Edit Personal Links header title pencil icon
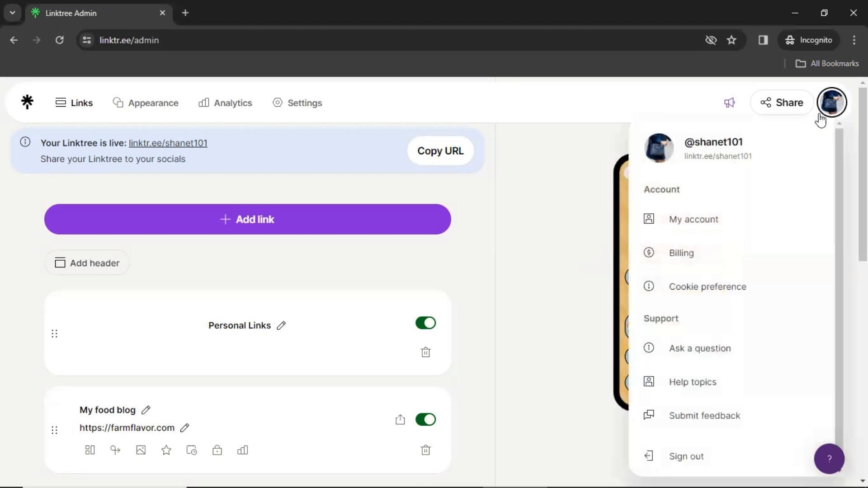868x488 pixels. point(281,325)
